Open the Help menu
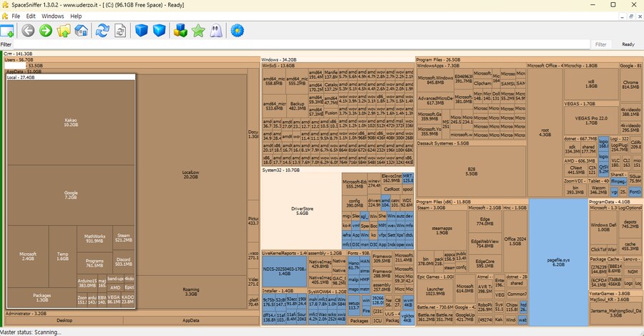Screen dimensions: 644x336 pyautogui.click(x=76, y=16)
